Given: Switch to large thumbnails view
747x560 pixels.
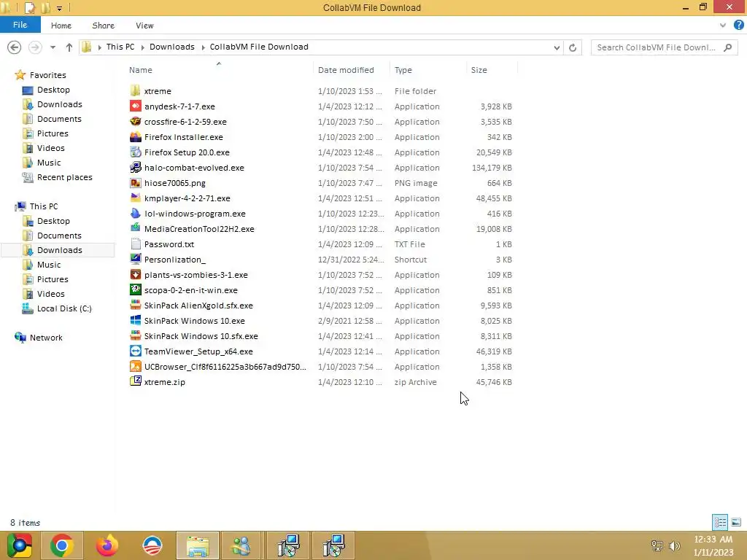Looking at the screenshot, I should click(x=736, y=522).
